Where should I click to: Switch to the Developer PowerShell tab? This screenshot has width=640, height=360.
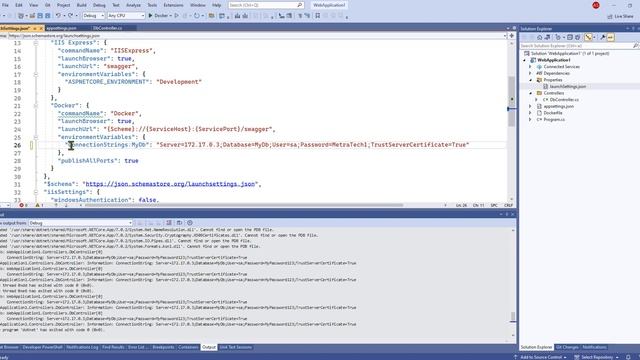(x=42, y=347)
